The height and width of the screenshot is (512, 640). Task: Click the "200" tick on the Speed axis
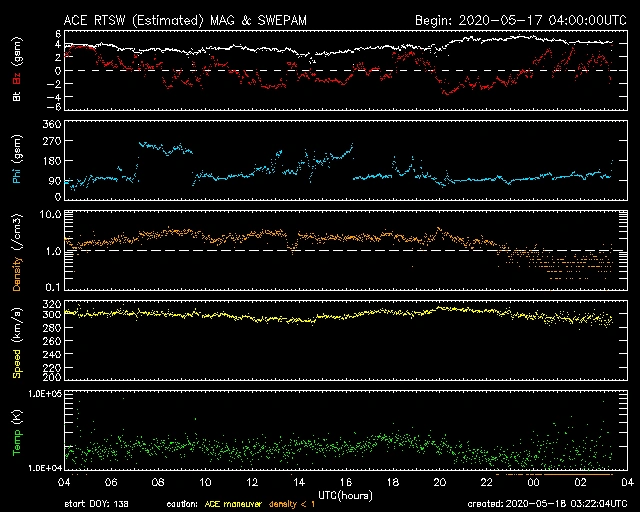tap(52, 376)
